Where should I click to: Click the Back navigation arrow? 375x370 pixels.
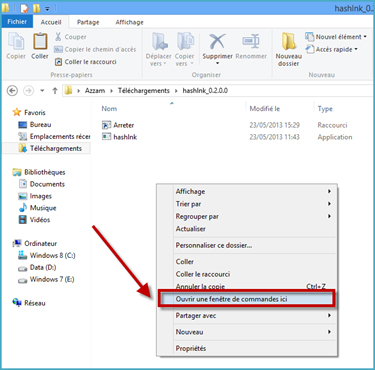pos(12,90)
